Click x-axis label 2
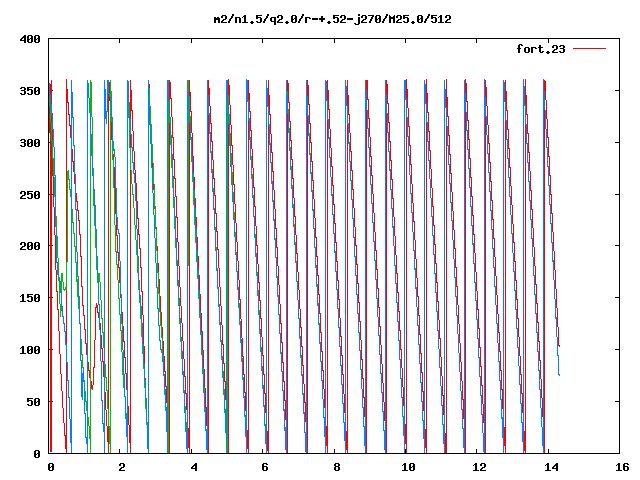Image resolution: width=640 pixels, height=480 pixels. pyautogui.click(x=122, y=467)
